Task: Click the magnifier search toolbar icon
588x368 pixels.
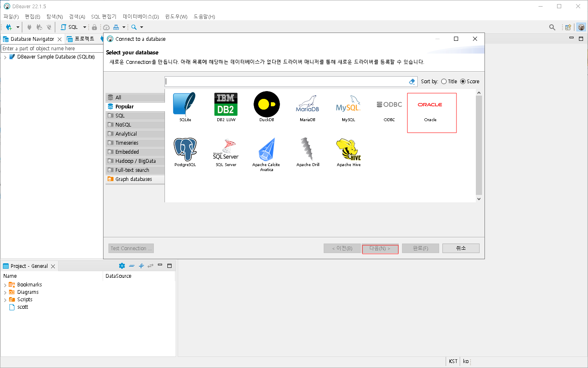Action: tap(134, 27)
